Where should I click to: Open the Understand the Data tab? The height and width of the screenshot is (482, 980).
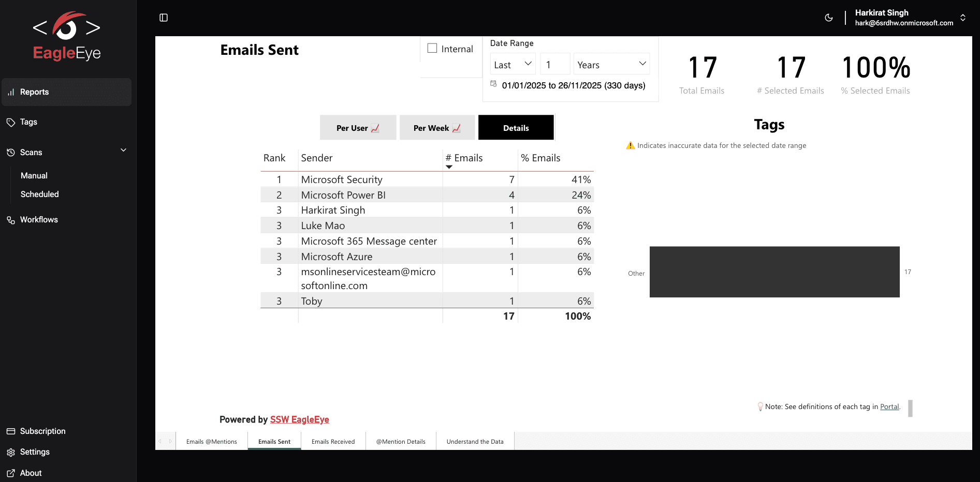click(x=475, y=441)
